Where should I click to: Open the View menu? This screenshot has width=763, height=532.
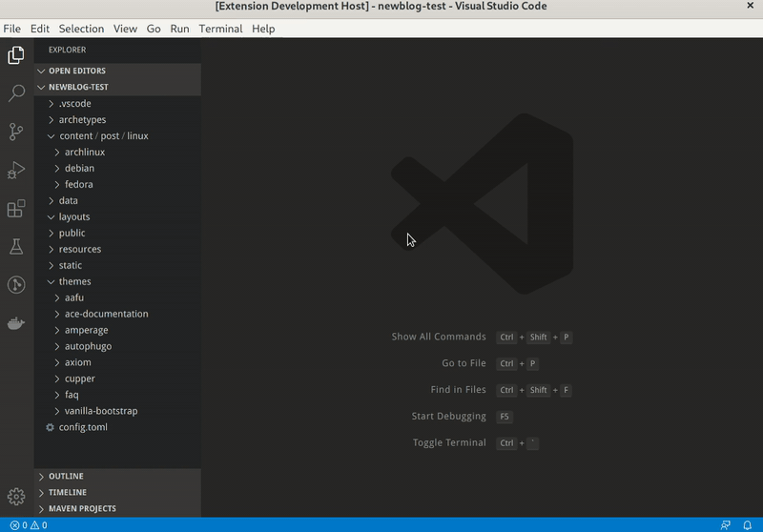point(125,29)
